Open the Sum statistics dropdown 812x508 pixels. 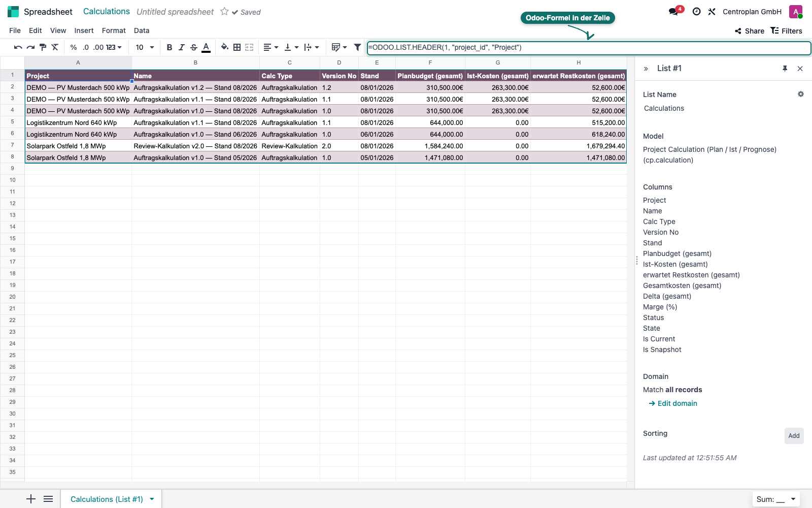pyautogui.click(x=776, y=499)
